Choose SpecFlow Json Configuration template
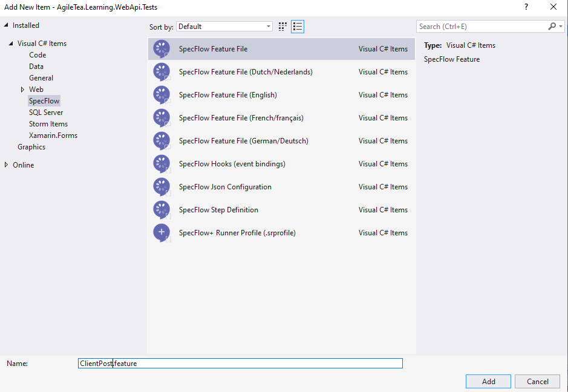This screenshot has height=392, width=568. tap(281, 187)
